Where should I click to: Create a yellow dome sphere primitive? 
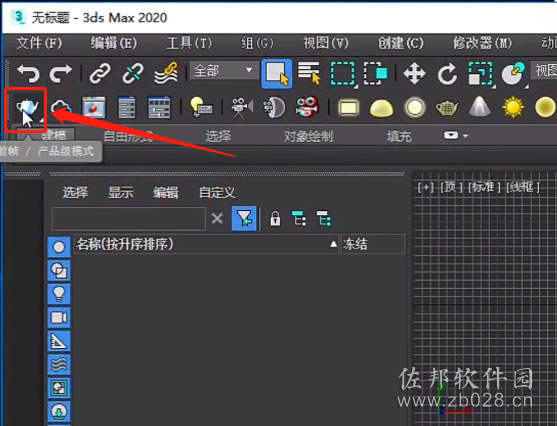[x=381, y=108]
